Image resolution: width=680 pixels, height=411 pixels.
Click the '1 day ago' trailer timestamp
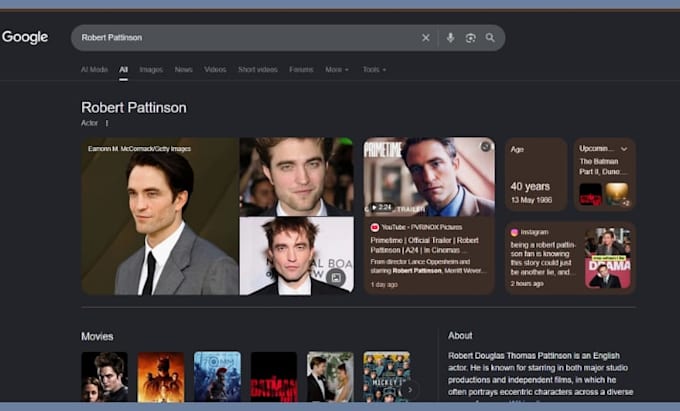(384, 284)
